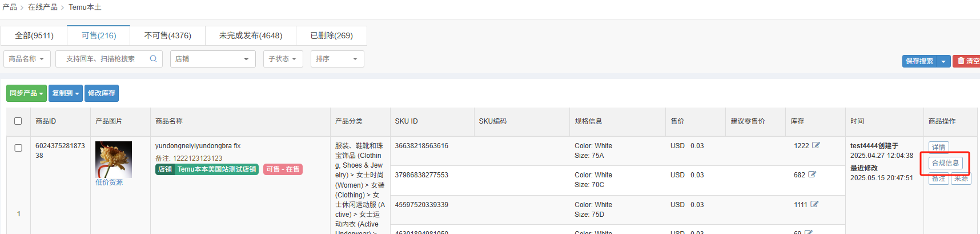Viewport: 980px width, 234px height.
Task: Click the 保存搜索 button
Action: [919, 61]
